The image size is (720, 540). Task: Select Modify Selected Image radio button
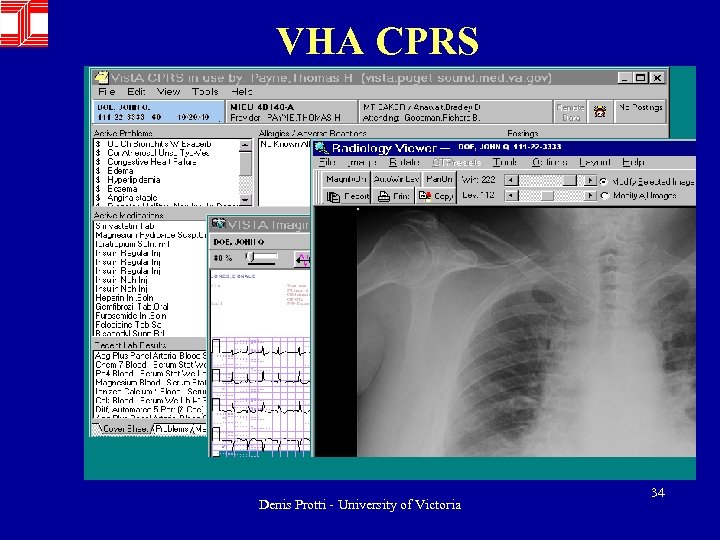(604, 182)
